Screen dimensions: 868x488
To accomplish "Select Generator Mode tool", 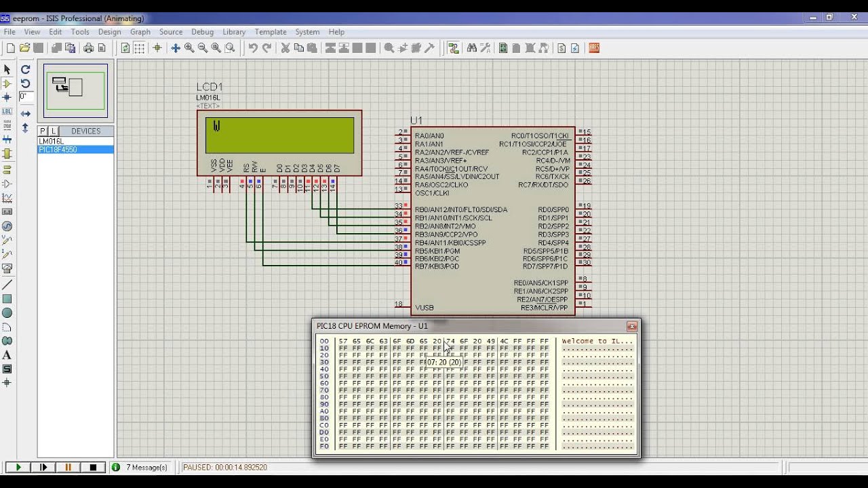I will pyautogui.click(x=7, y=226).
